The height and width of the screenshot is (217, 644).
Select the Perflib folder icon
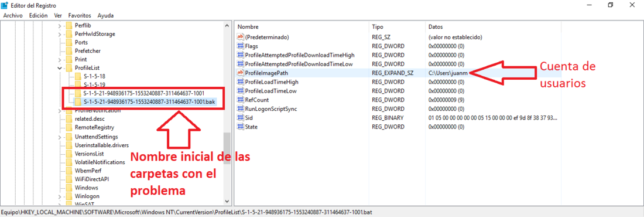click(x=69, y=26)
